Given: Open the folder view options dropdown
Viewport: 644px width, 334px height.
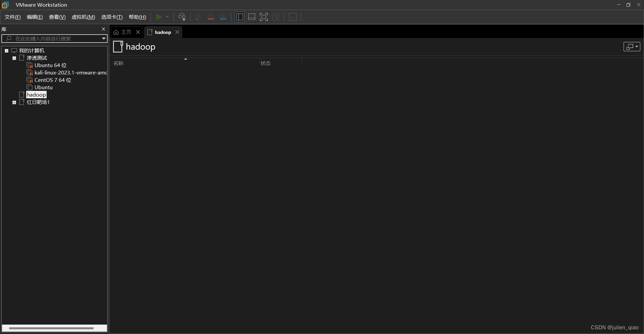Looking at the screenshot, I should point(632,47).
